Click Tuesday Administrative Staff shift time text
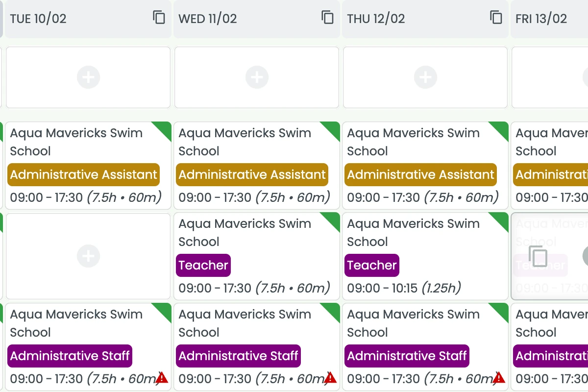 [x=83, y=379]
